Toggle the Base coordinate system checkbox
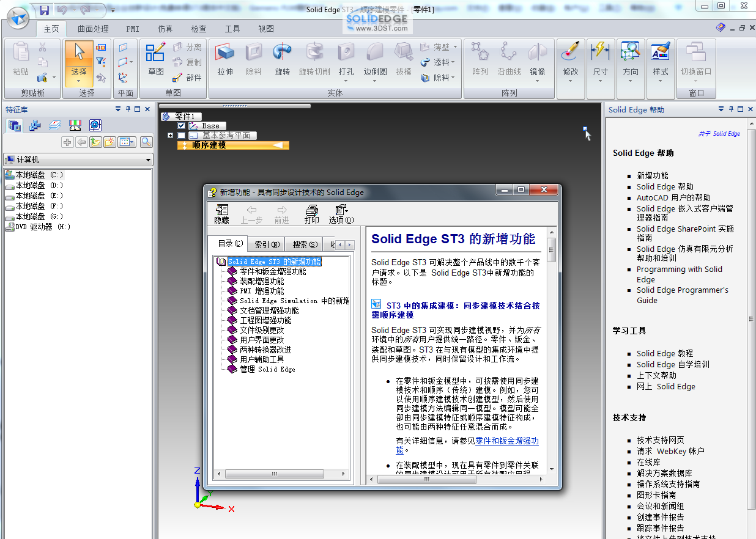This screenshot has width=756, height=539. click(x=181, y=126)
